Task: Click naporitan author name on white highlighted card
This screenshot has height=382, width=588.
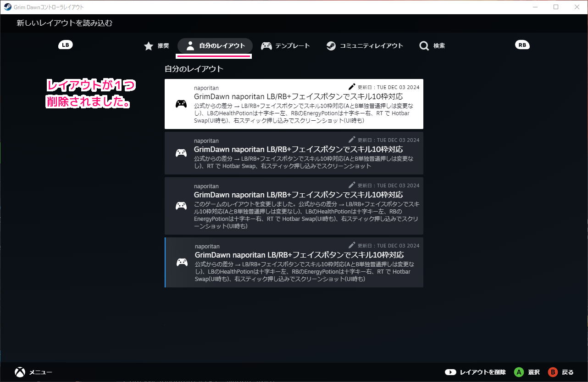Action: [x=206, y=88]
